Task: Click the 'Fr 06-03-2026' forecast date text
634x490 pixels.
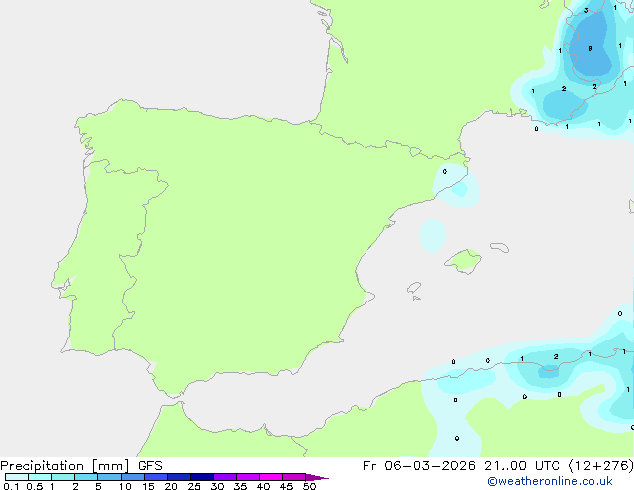Action: 419,466
